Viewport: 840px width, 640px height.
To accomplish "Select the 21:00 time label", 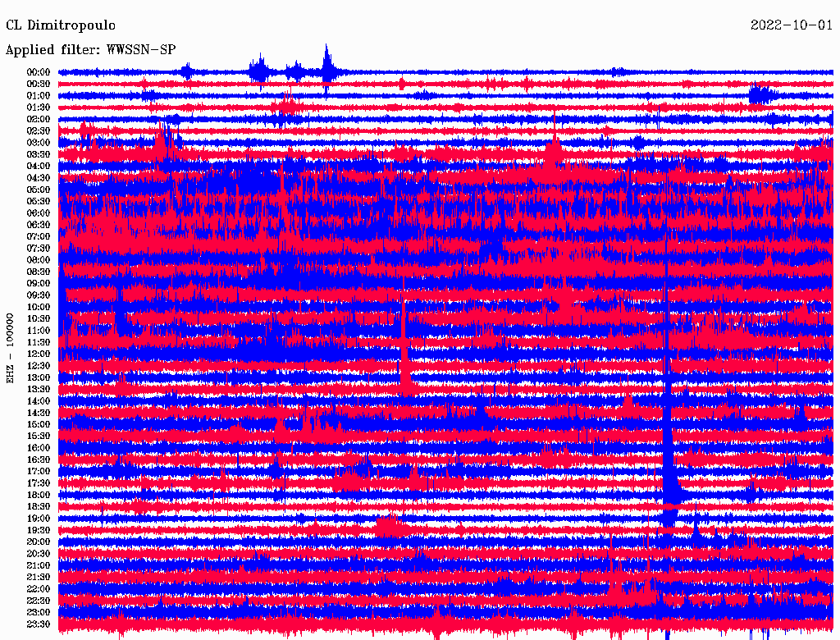I will click(x=39, y=565).
